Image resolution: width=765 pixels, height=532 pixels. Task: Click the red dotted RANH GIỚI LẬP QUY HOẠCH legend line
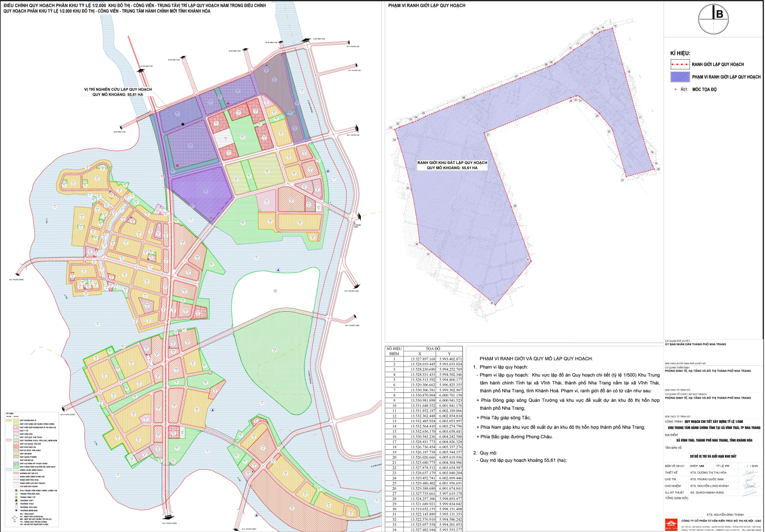point(680,64)
